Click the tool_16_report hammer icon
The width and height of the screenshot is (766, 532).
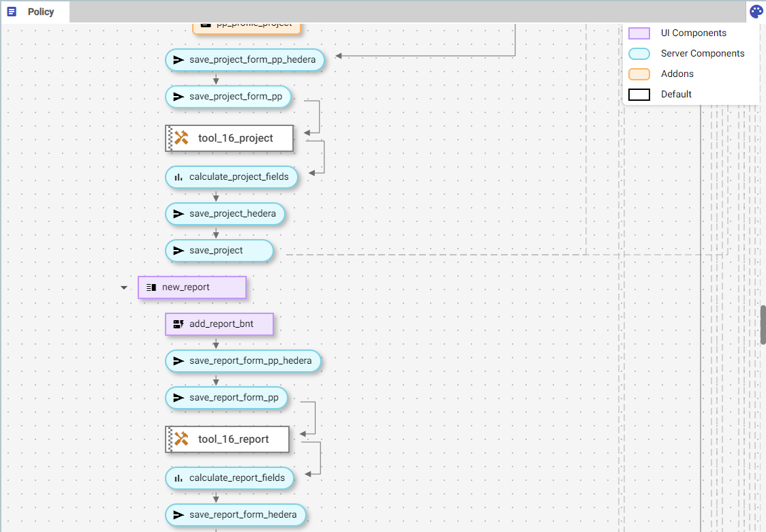tap(181, 439)
